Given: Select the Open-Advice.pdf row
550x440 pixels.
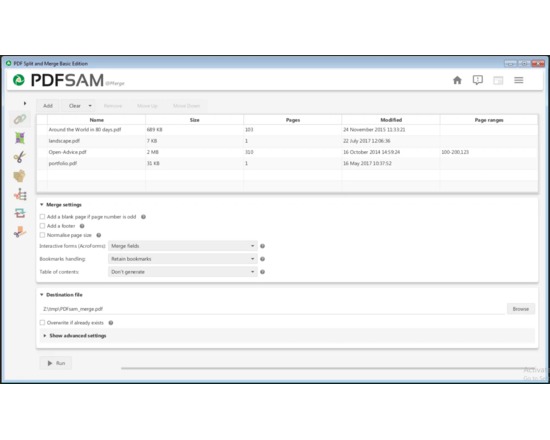Looking at the screenshot, I should pyautogui.click(x=287, y=152).
